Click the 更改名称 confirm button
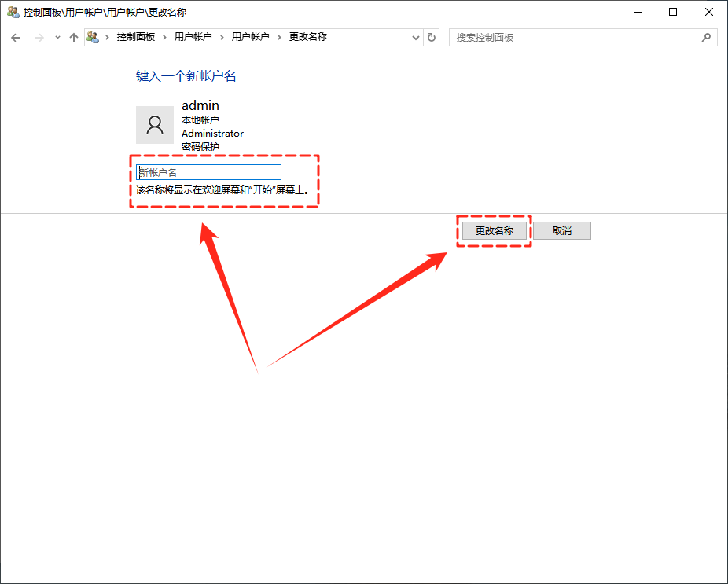The width and height of the screenshot is (728, 584). click(x=493, y=230)
